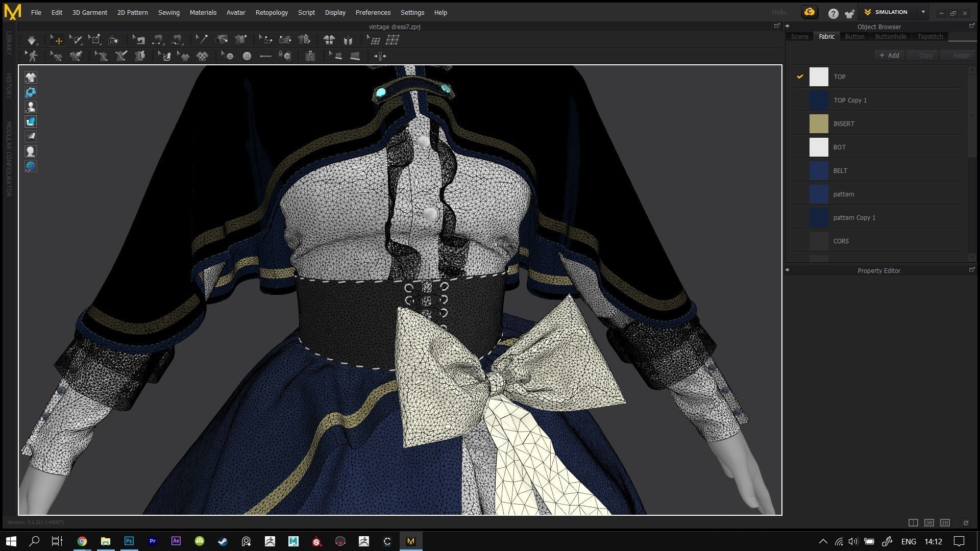Click the fabric list scroll up arrow
This screenshot has height=551, width=980.
click(x=972, y=70)
